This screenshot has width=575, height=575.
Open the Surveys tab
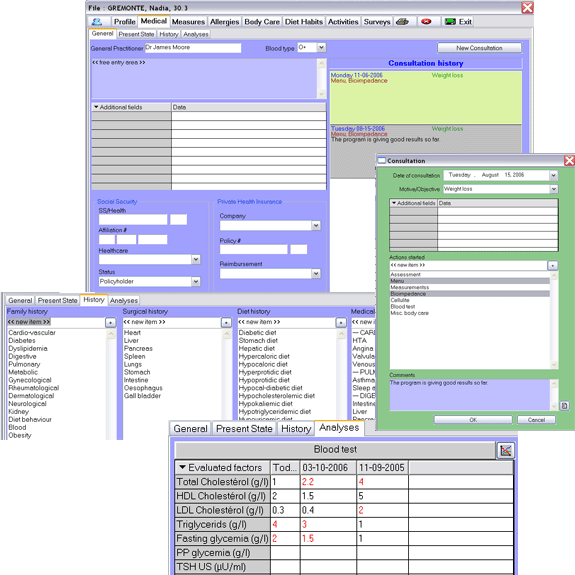click(377, 22)
